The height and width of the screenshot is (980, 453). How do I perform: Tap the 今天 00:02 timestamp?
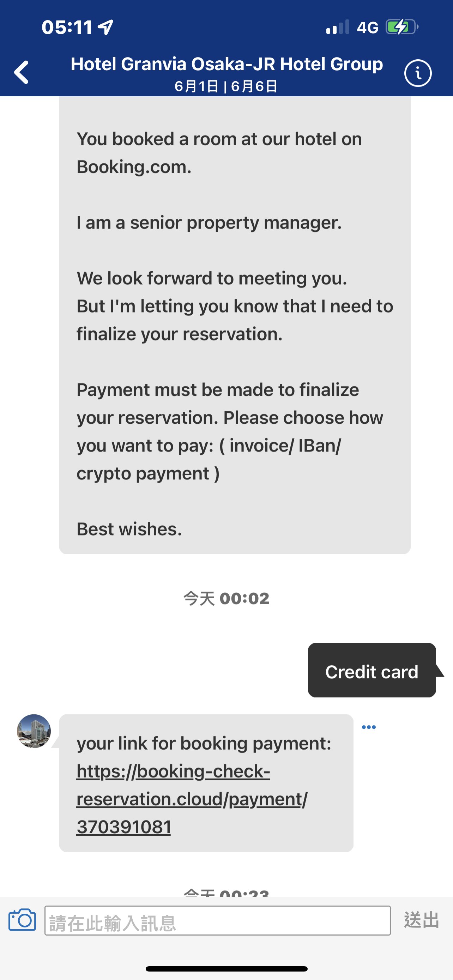(x=226, y=598)
